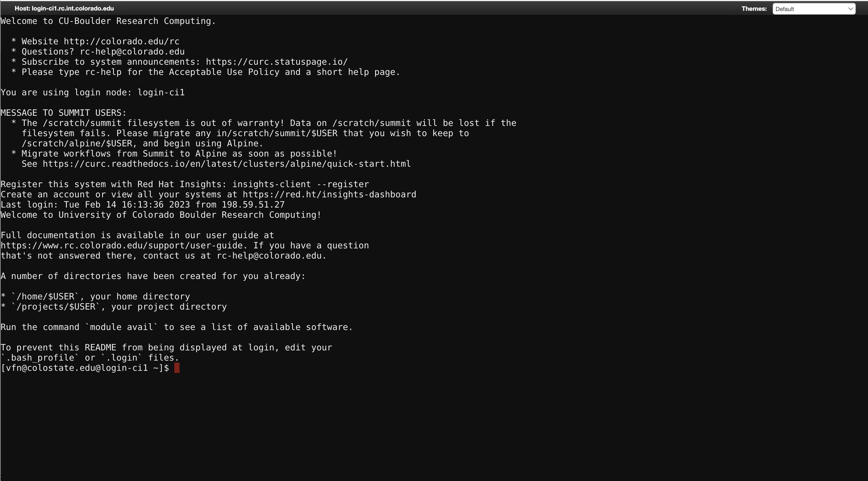The height and width of the screenshot is (481, 868).
Task: Click the /projects/$USER directory text
Action: click(56, 307)
